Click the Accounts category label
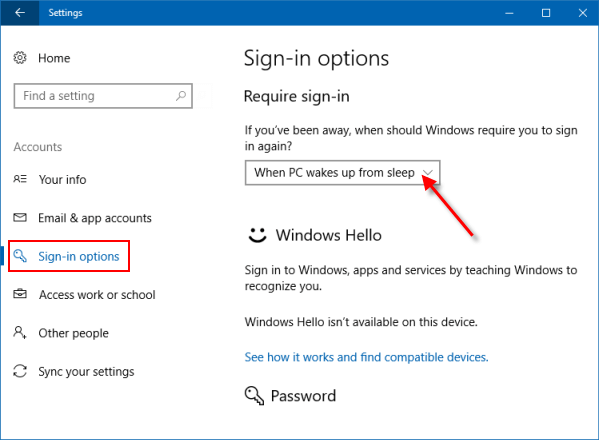This screenshot has width=599, height=440. coord(38,147)
